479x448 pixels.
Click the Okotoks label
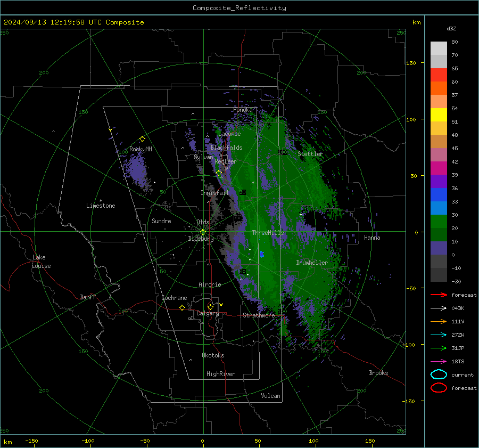click(x=213, y=355)
